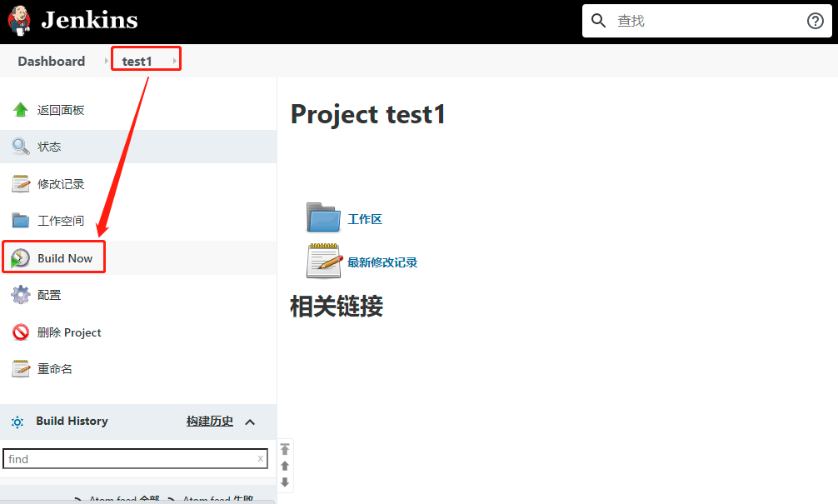Click the magnifying glass 状态 icon

pos(20,147)
